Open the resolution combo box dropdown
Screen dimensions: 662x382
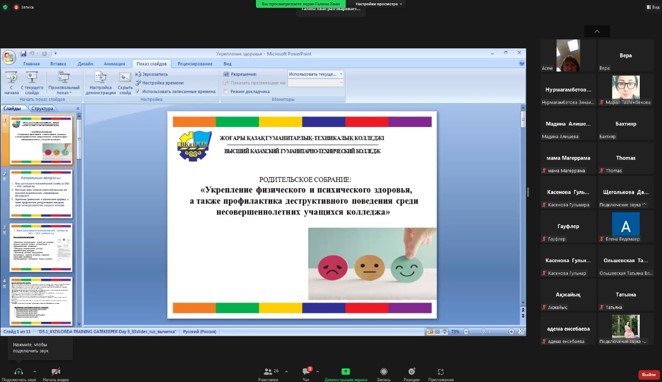[341, 74]
